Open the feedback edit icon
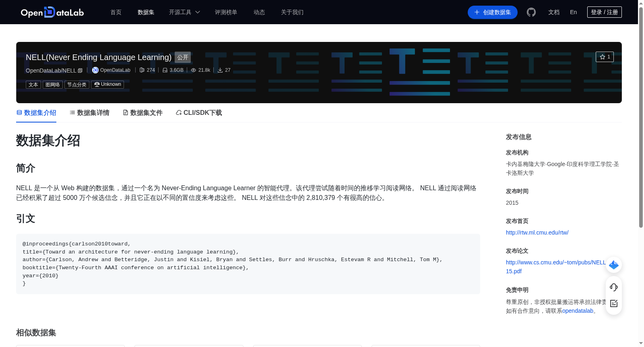Image resolution: width=644 pixels, height=347 pixels. (614, 303)
